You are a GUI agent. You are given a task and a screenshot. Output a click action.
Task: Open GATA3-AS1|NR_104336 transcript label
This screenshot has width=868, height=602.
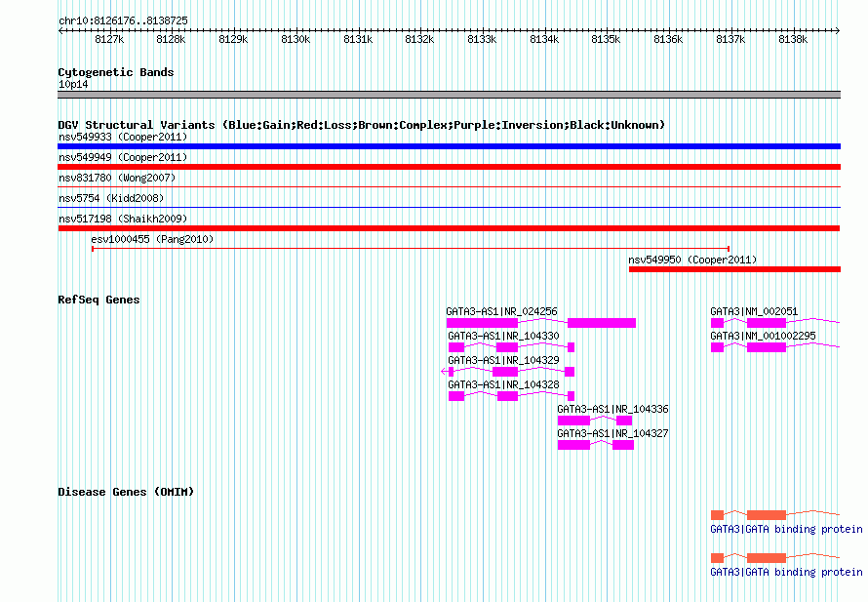coord(612,409)
